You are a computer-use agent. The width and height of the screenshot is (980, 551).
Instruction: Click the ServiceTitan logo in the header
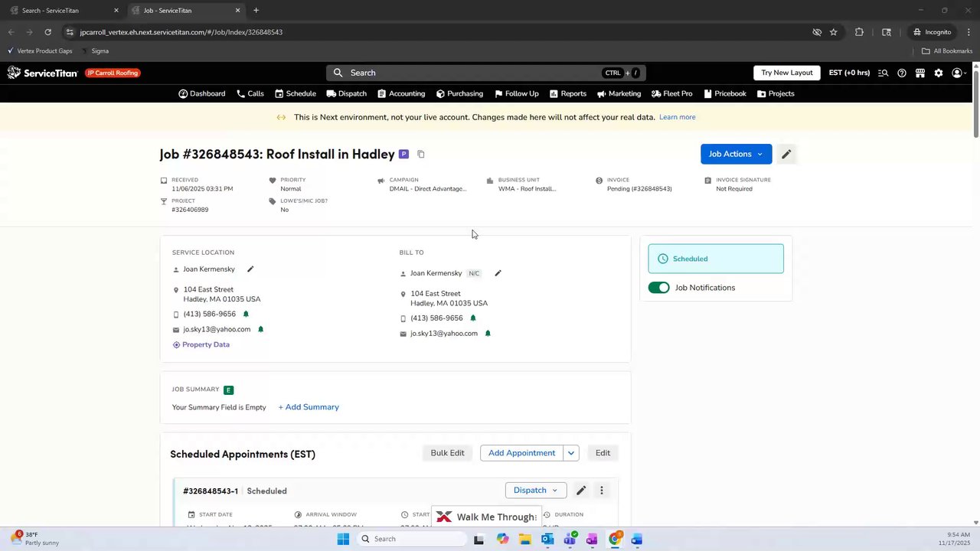pos(43,73)
